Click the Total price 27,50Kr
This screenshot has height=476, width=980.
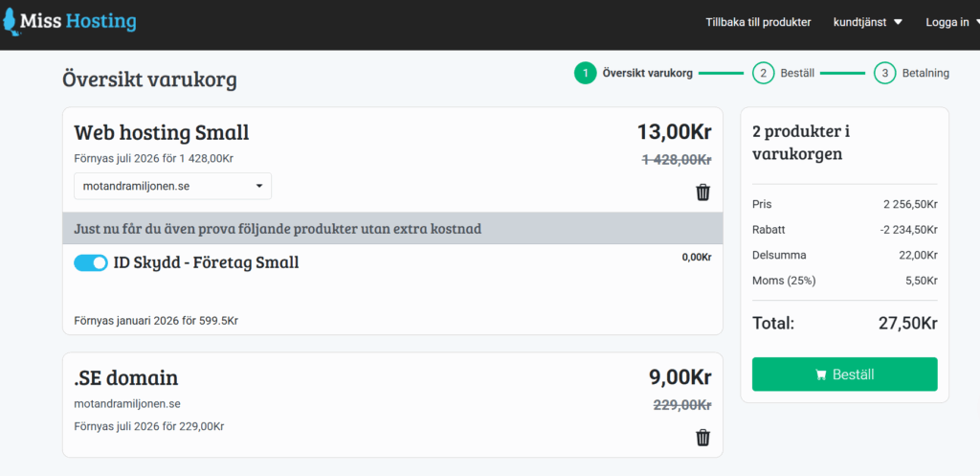[907, 323]
